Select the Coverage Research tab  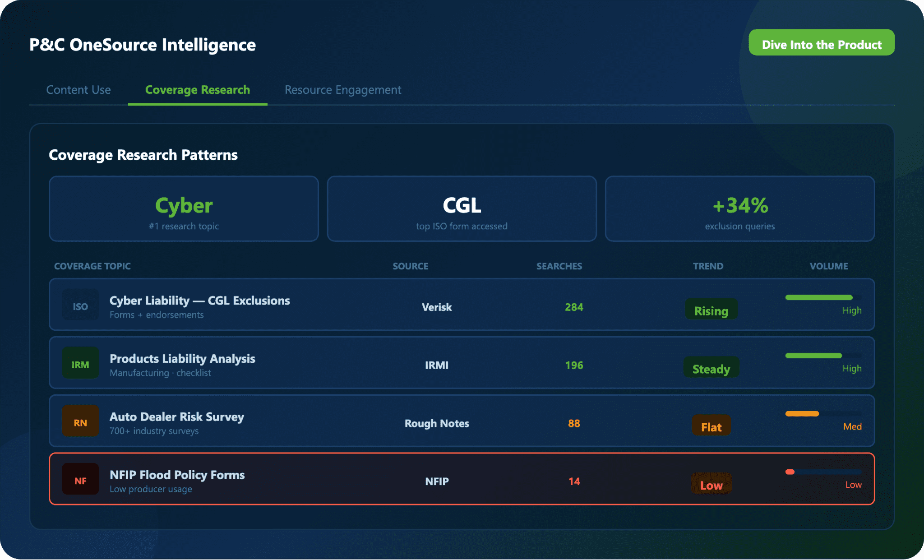pos(197,90)
